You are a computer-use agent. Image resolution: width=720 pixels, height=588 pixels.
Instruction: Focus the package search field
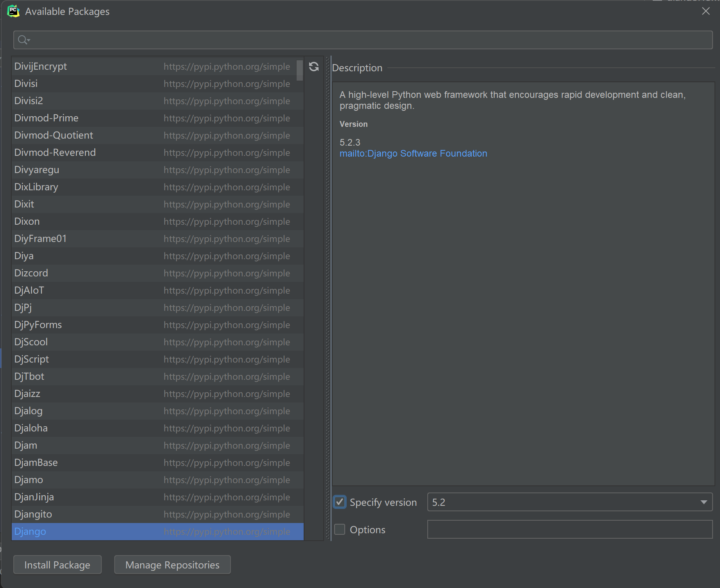(x=363, y=40)
